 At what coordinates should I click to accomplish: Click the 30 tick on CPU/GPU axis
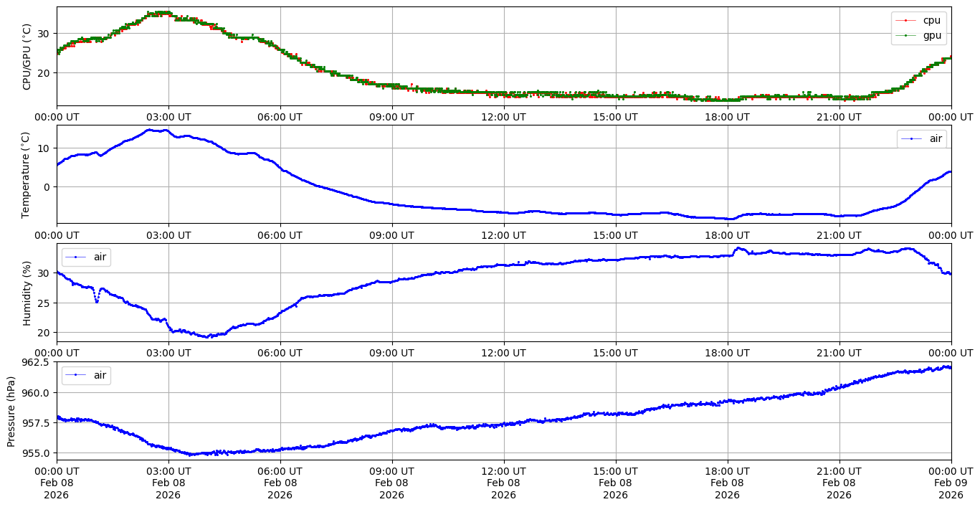pos(44,34)
